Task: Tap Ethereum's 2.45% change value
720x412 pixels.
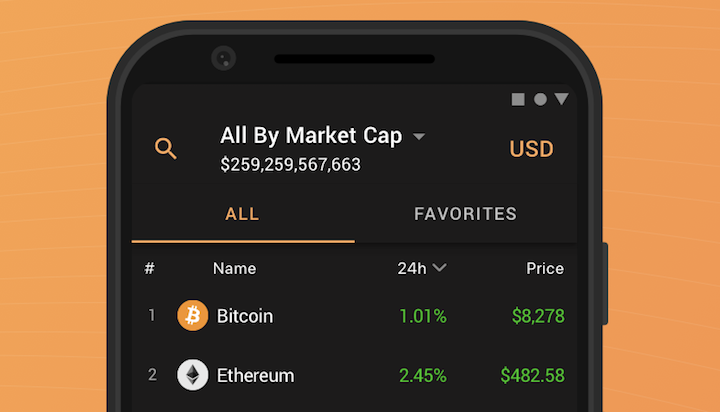Action: click(x=423, y=376)
